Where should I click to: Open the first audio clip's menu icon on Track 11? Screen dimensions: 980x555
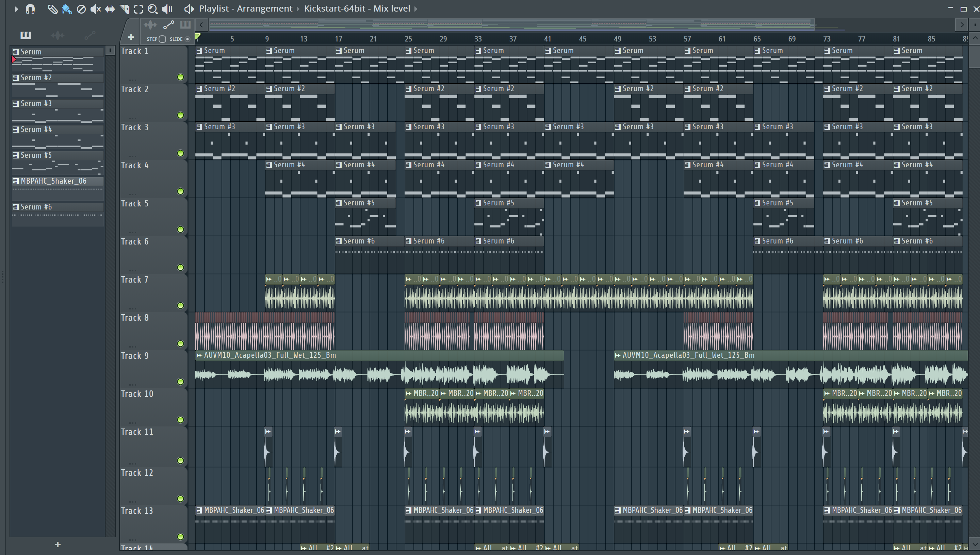[x=268, y=432]
